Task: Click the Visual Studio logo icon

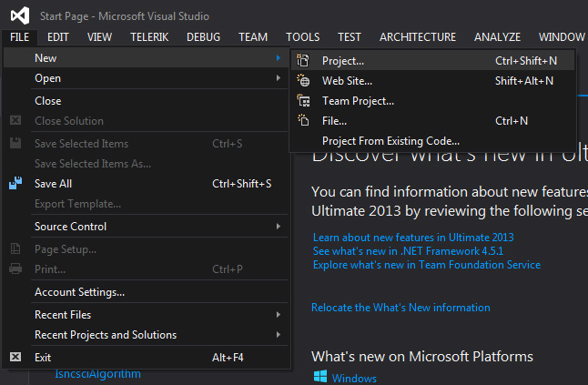Action: 20,15
